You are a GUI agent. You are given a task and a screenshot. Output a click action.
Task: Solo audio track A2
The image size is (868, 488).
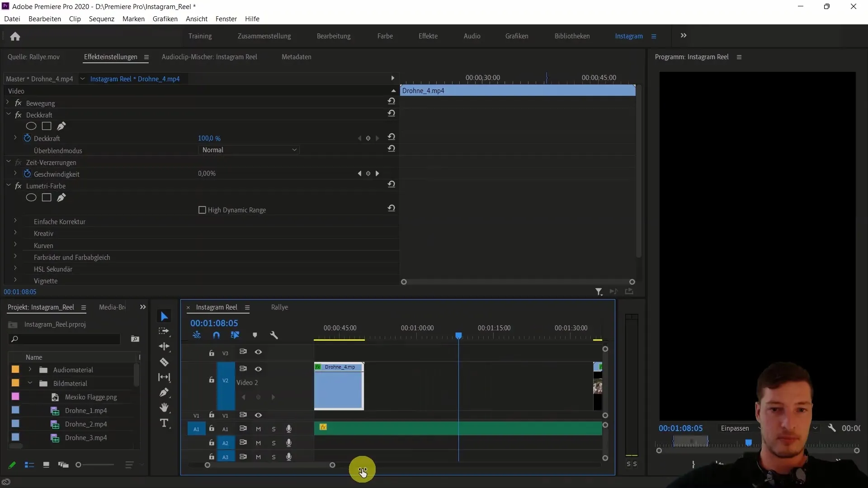point(274,443)
